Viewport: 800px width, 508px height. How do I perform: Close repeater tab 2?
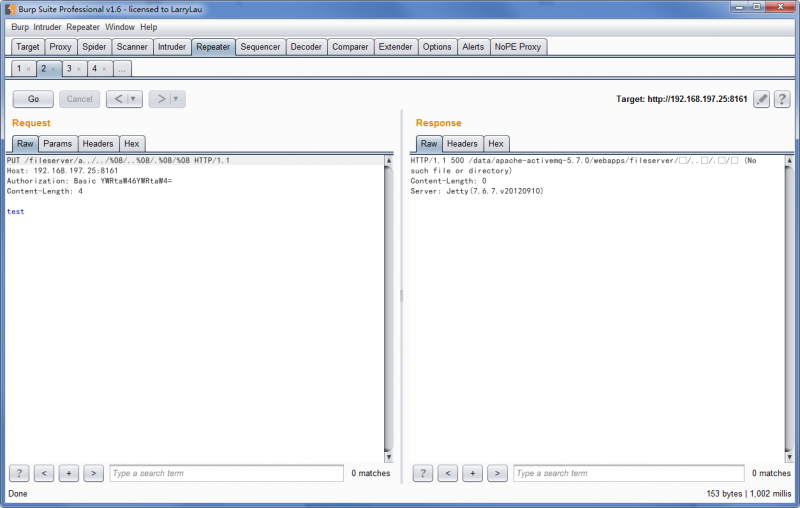click(x=53, y=69)
